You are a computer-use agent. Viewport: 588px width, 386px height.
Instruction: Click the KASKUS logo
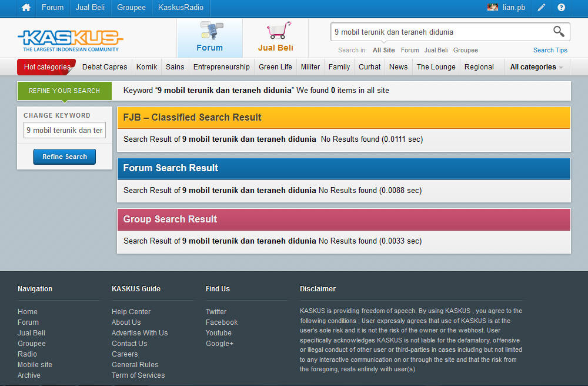click(70, 41)
